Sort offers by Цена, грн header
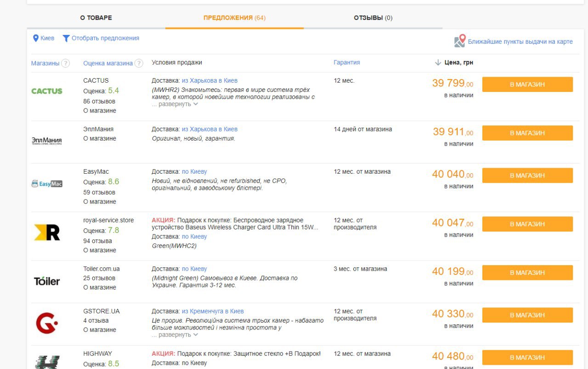The height and width of the screenshot is (369, 588). coord(458,62)
